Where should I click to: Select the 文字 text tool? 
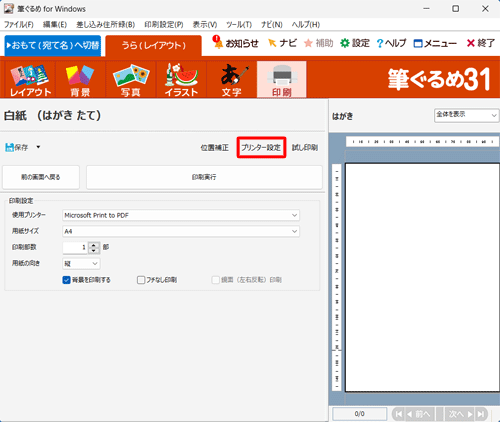[x=232, y=80]
